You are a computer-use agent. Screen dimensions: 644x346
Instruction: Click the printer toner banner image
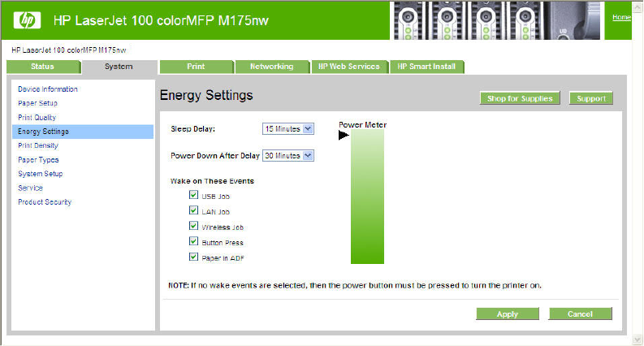[497, 20]
